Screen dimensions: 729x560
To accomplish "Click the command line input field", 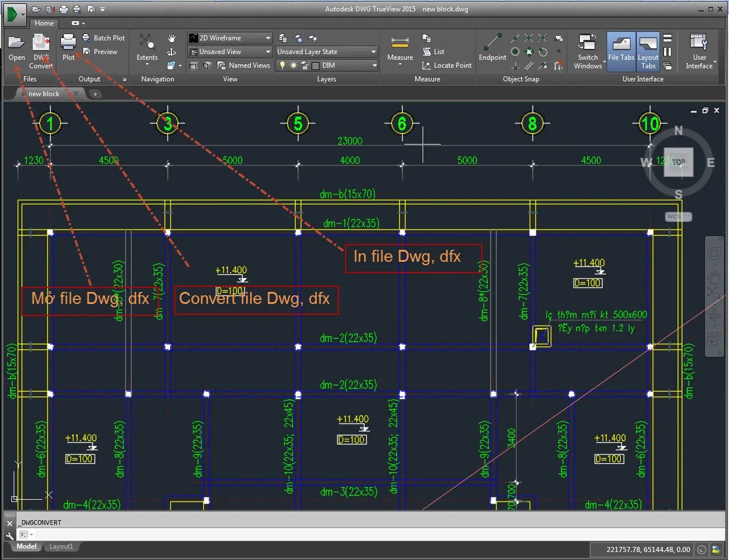I will 370,534.
